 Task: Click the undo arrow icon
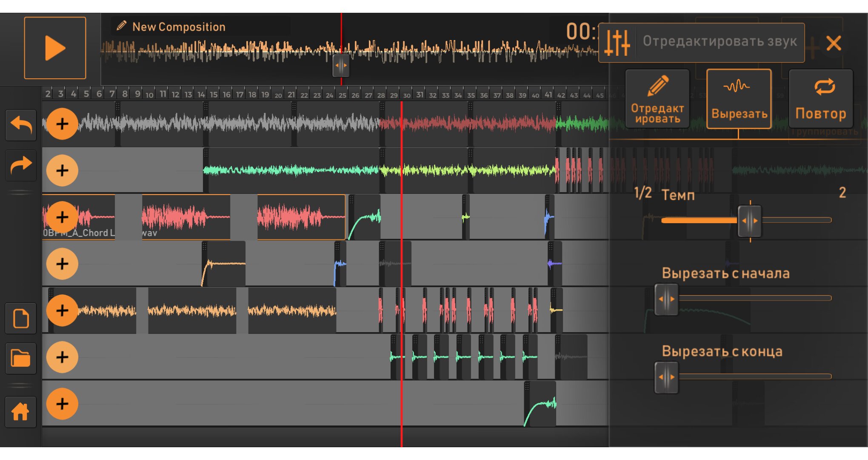[21, 125]
